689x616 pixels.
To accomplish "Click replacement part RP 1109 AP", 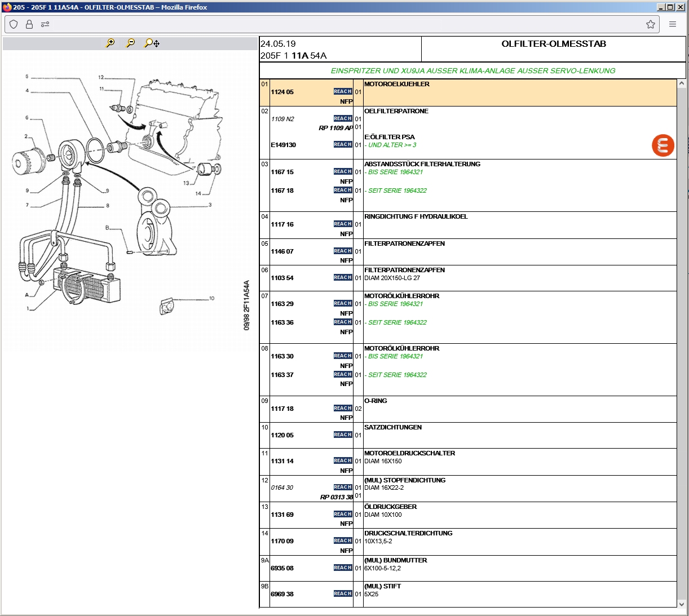I will [x=335, y=128].
